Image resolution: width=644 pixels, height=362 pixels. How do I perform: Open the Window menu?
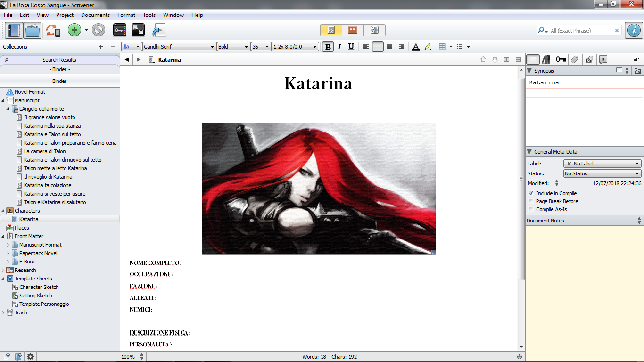point(173,15)
